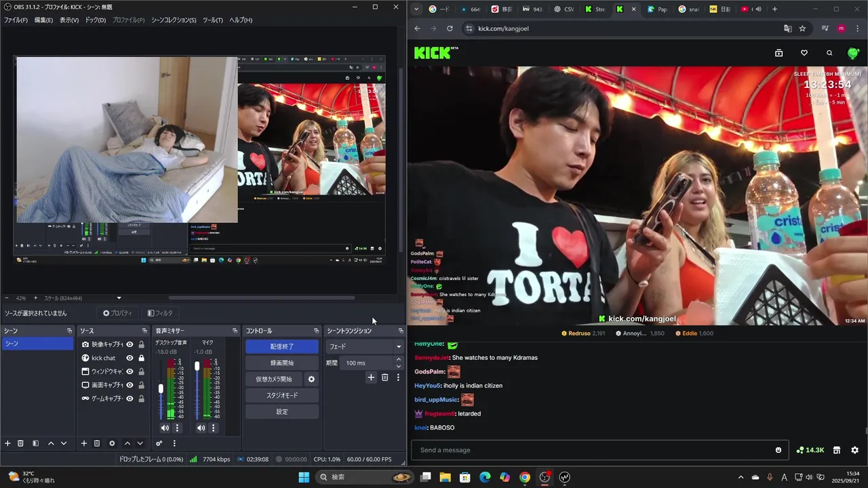This screenshot has width=868, height=488.
Task: Move source up in Sources panel
Action: [127, 443]
